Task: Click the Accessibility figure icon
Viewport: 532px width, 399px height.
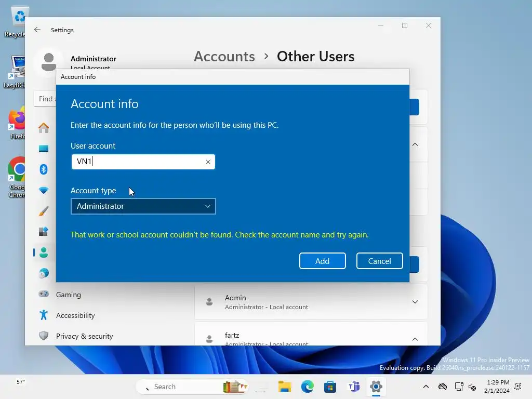Action: (x=44, y=315)
